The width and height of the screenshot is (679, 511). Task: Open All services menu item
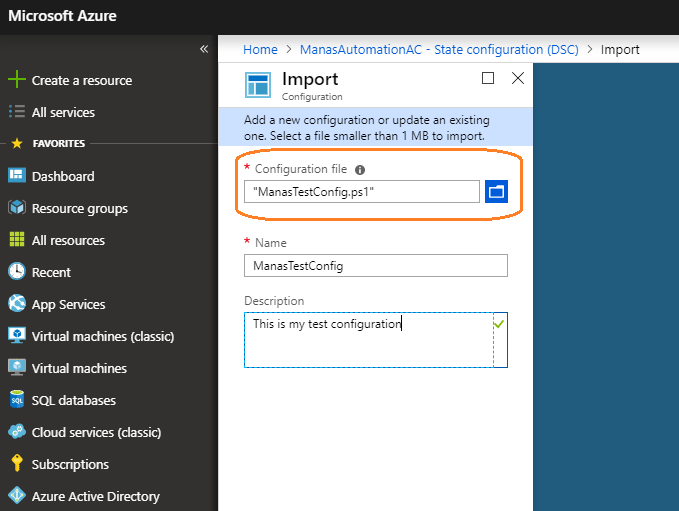tap(63, 113)
